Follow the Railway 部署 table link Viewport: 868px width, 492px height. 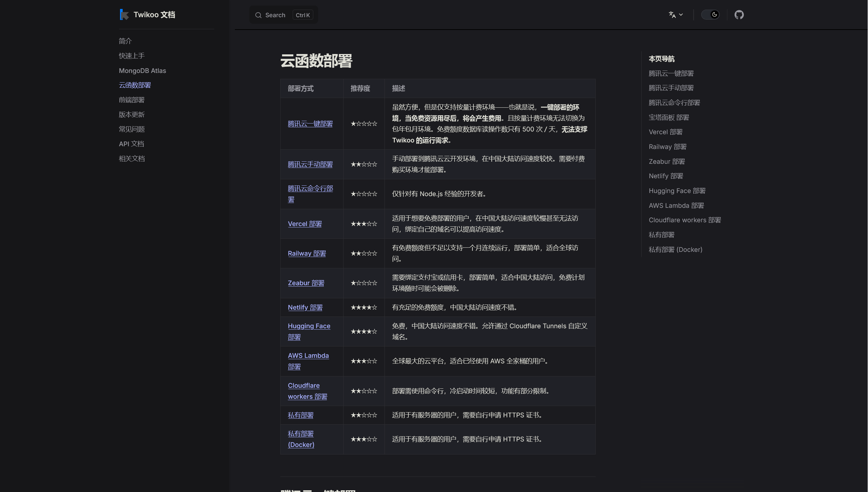[x=307, y=254]
